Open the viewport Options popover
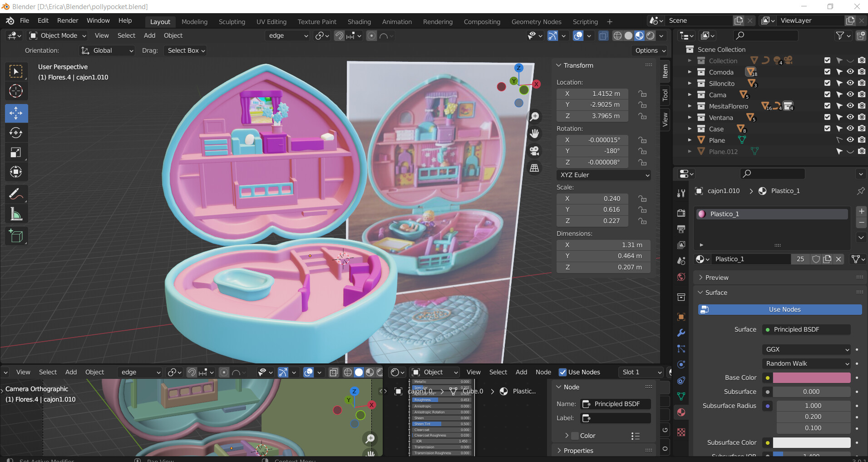868x462 pixels. pyautogui.click(x=650, y=50)
